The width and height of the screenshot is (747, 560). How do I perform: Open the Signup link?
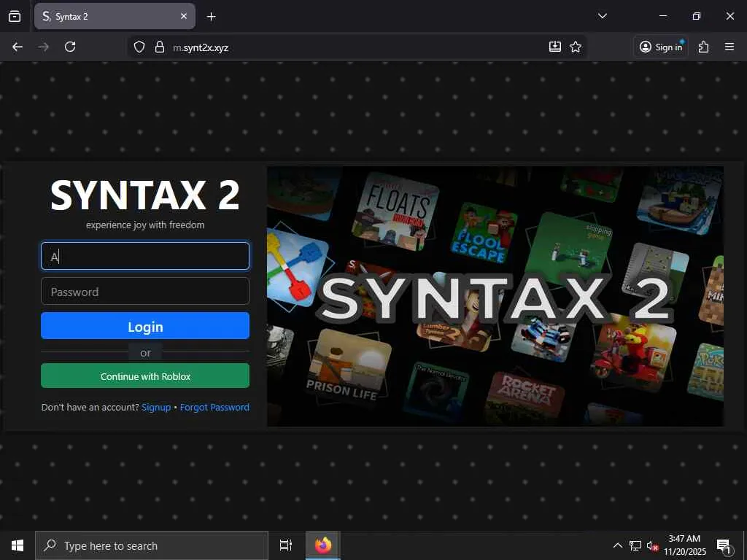click(x=156, y=408)
